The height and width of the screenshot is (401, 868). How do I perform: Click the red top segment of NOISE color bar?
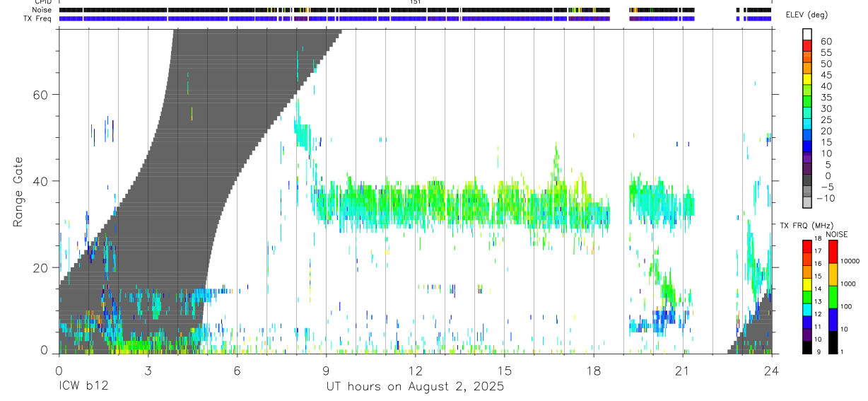click(833, 252)
